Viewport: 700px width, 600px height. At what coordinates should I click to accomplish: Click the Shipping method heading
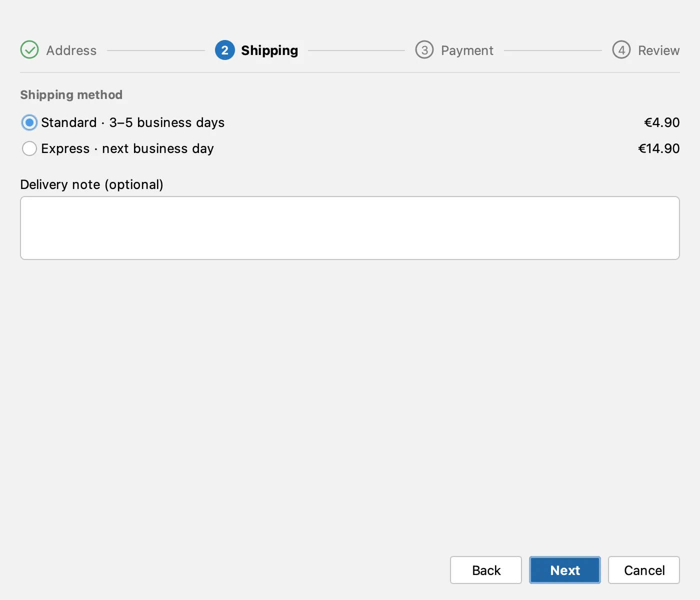click(x=71, y=95)
